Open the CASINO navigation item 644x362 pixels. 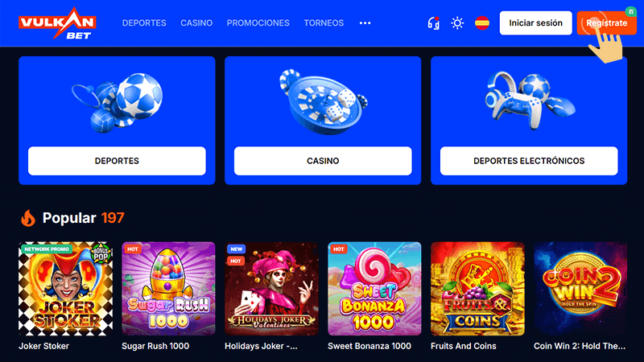click(196, 23)
